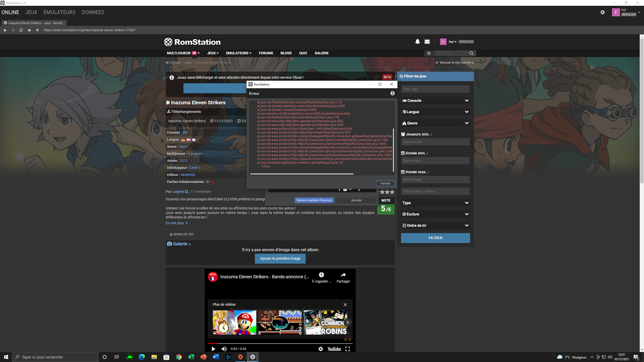Click the Annuler button
The height and width of the screenshot is (362, 644).
click(356, 200)
